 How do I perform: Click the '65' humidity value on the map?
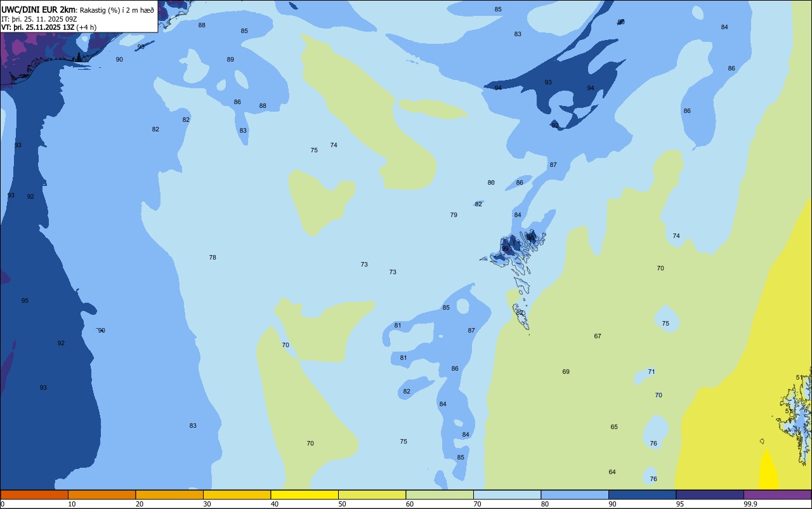coord(614,427)
